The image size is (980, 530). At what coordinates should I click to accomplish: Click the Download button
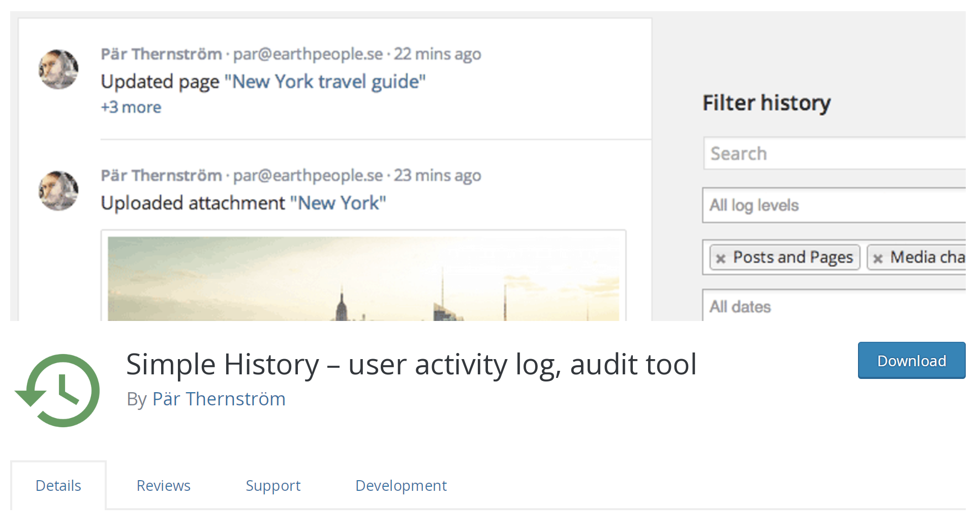click(x=911, y=361)
